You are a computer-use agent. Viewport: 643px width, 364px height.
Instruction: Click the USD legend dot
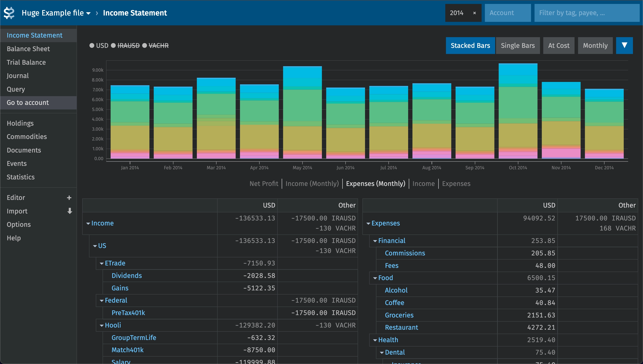[92, 45]
